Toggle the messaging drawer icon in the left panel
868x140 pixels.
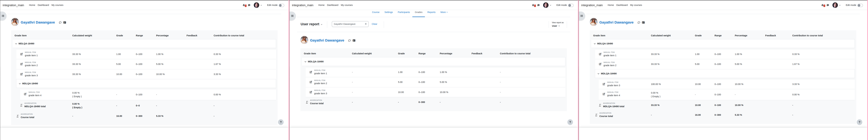249,5
